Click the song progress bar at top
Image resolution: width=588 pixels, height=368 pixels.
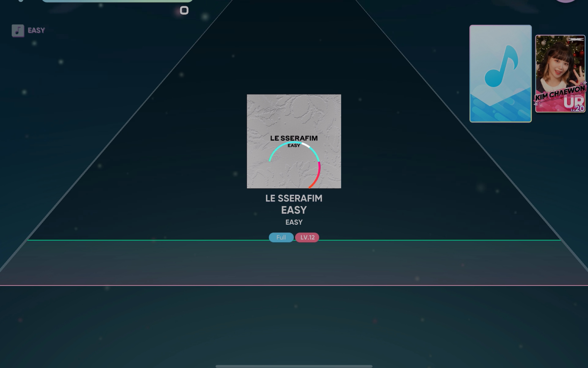click(117, 1)
